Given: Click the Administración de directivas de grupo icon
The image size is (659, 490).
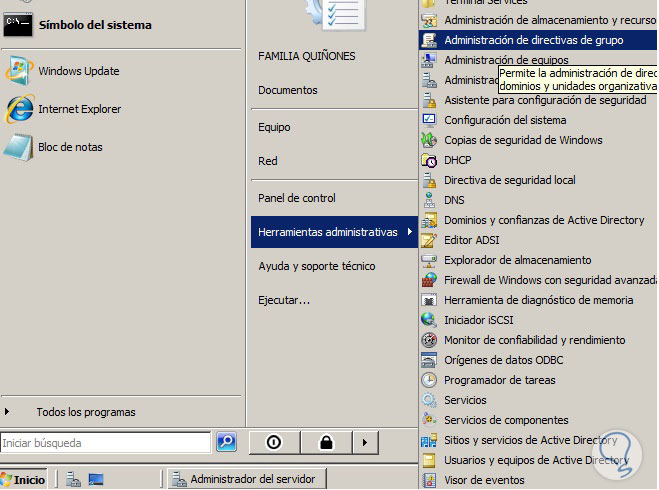Looking at the screenshot, I should coord(429,40).
